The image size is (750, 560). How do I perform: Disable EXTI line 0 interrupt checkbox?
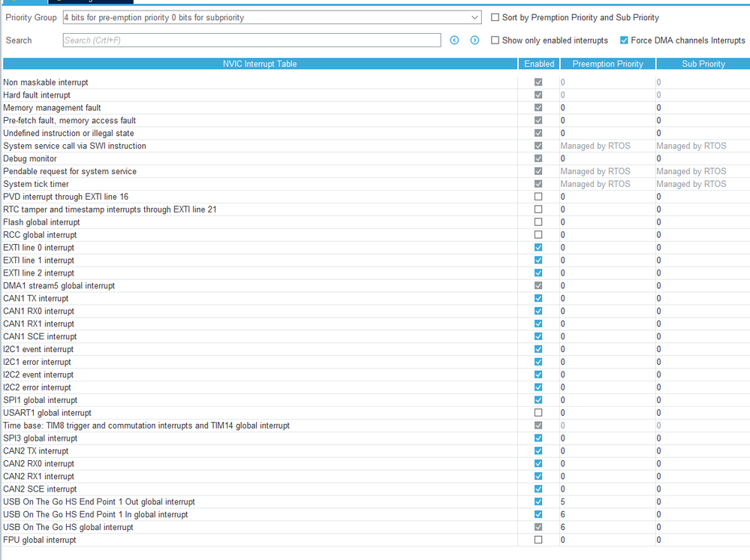(x=538, y=247)
